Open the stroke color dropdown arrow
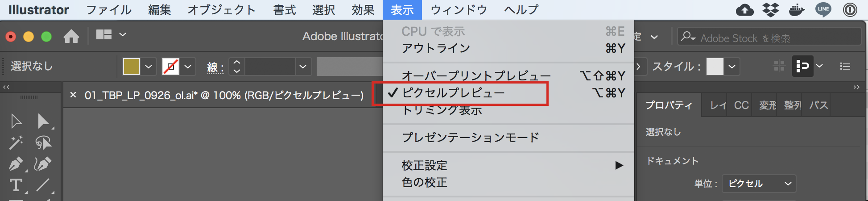 188,67
